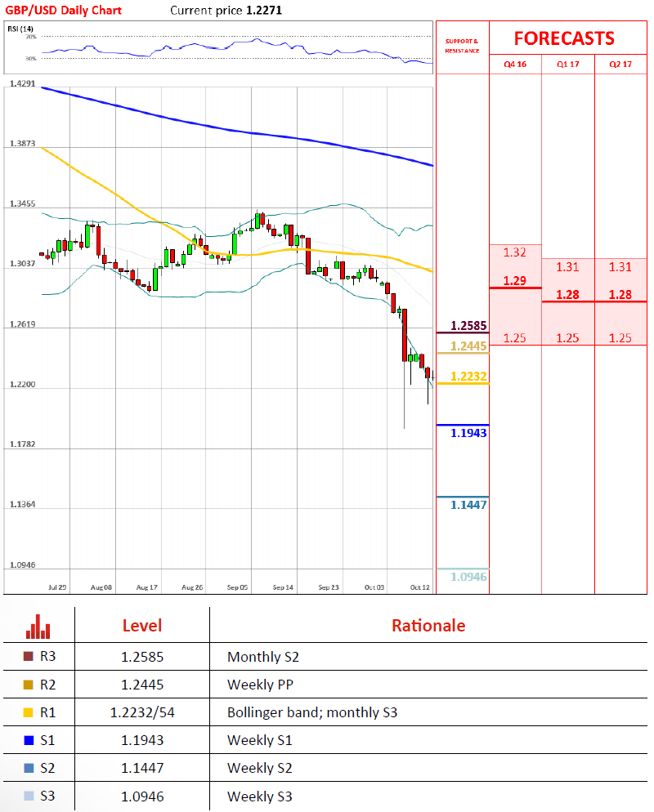Click the 1.2445 resistance level marker
The height and width of the screenshot is (812, 654).
click(468, 346)
